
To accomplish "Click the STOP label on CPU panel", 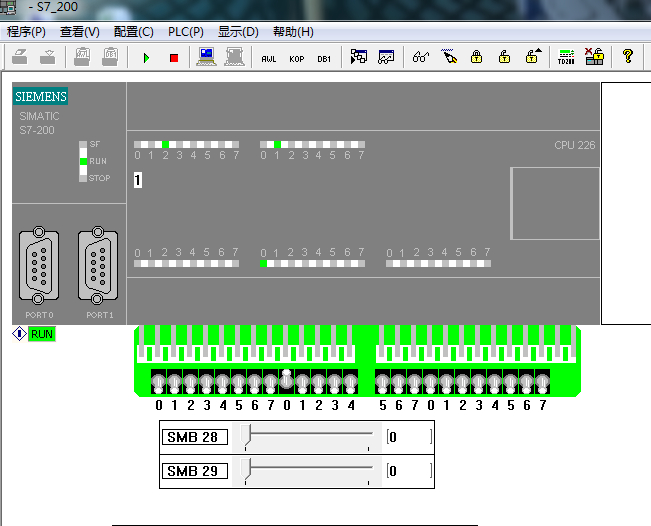I will (x=99, y=178).
